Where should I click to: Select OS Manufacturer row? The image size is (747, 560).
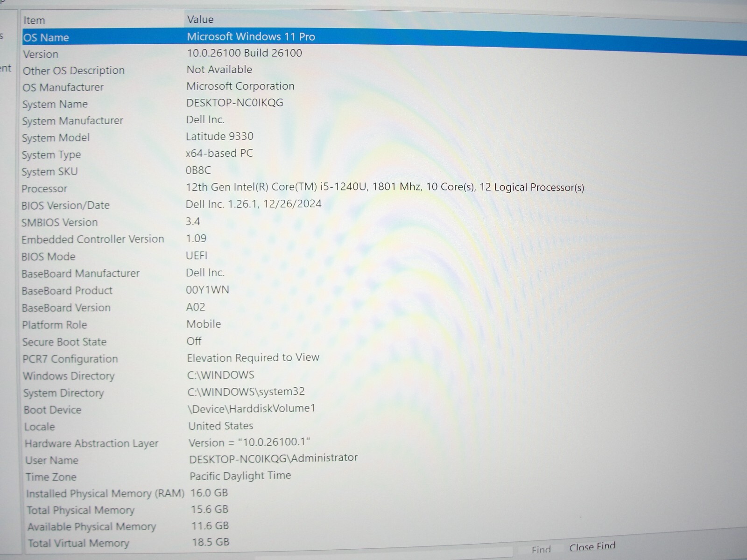click(63, 87)
